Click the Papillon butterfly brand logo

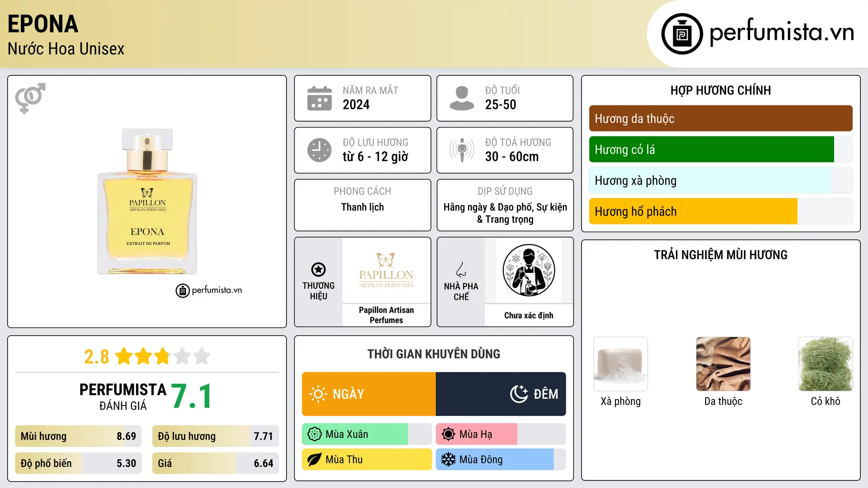(x=386, y=270)
